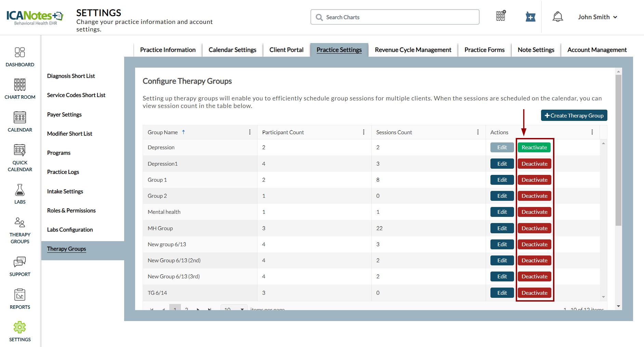Go to Chart Room from sidebar
The height and width of the screenshot is (347, 644).
point(20,85)
